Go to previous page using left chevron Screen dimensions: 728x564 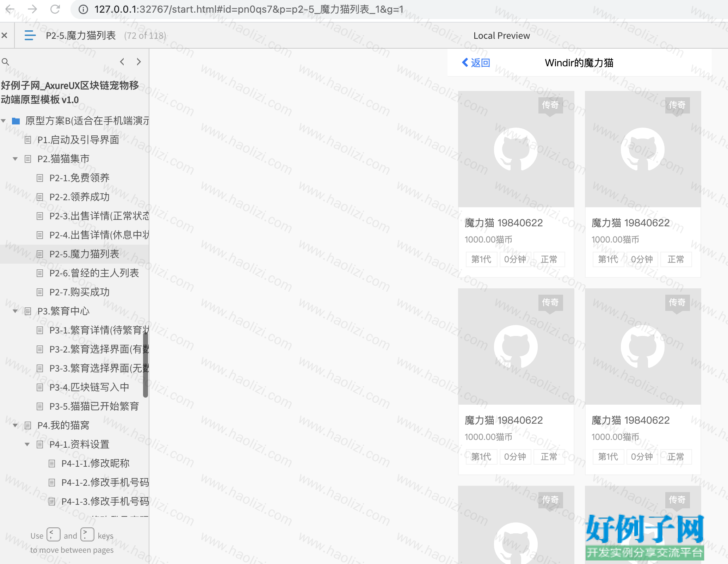(122, 62)
